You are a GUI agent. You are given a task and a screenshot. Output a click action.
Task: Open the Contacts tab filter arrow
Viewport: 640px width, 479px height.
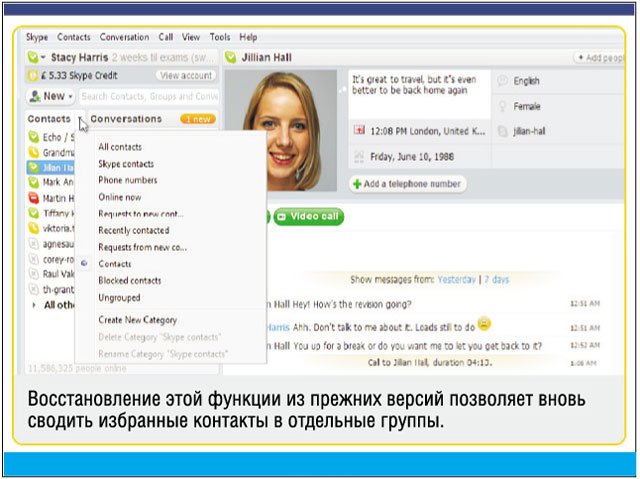click(x=81, y=119)
